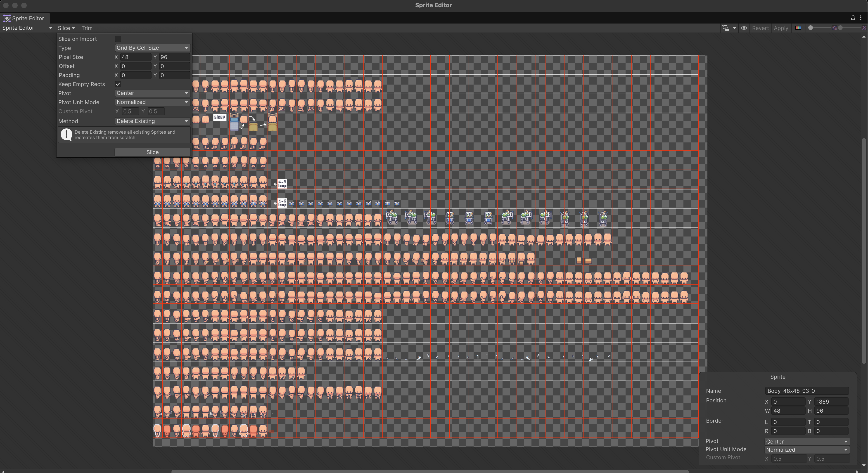Open the three-dot window options menu
The width and height of the screenshot is (868, 473).
(x=861, y=18)
